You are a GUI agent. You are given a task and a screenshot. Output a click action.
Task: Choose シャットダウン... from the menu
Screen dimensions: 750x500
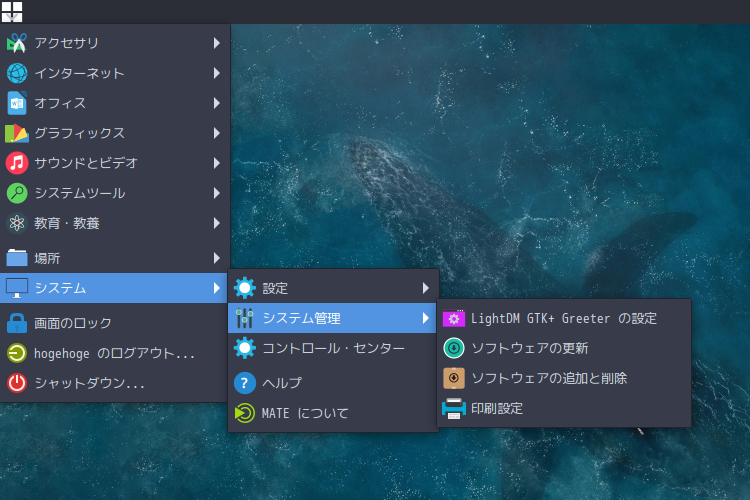[x=114, y=383]
